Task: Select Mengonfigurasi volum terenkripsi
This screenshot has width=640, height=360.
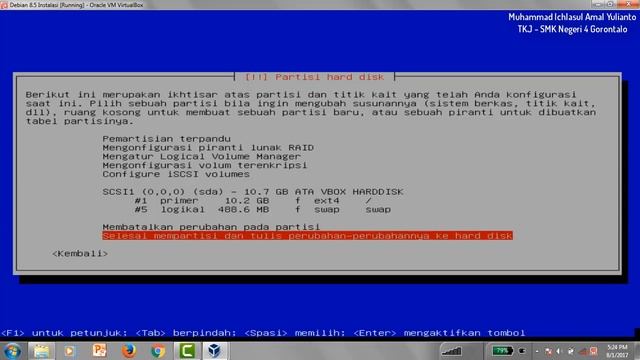Action: click(205, 165)
